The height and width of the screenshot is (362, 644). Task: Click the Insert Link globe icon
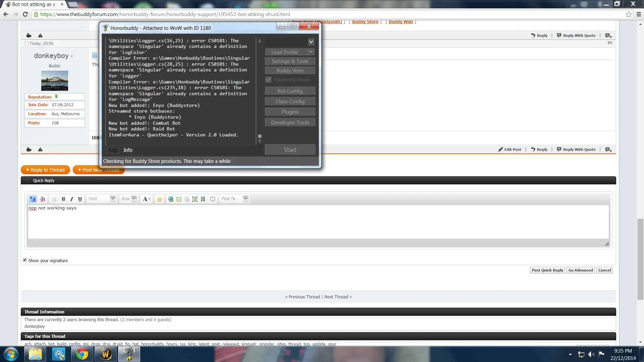click(x=171, y=199)
